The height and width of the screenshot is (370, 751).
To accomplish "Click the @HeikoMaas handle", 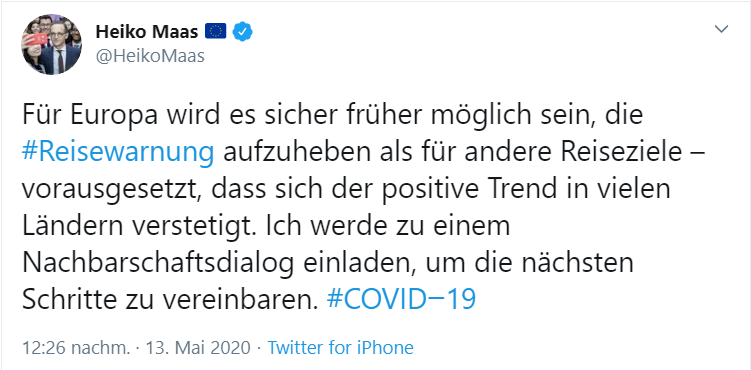I will point(150,56).
